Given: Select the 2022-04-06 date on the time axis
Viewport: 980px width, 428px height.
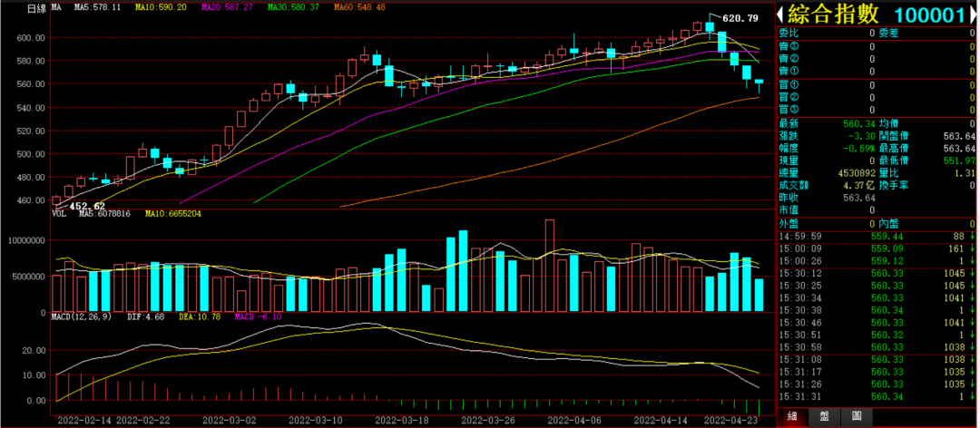Looking at the screenshot, I should point(575,420).
